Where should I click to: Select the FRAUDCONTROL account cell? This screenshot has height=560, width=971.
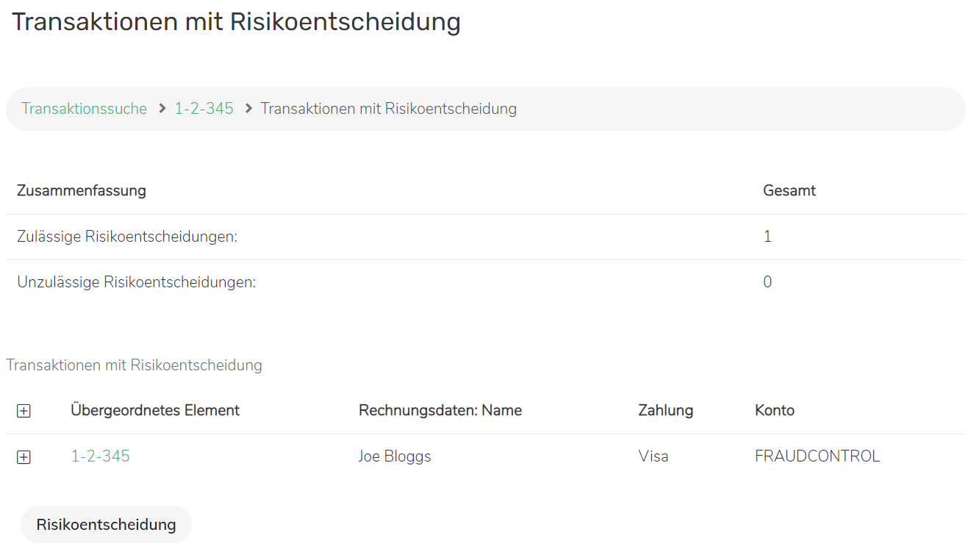(817, 456)
